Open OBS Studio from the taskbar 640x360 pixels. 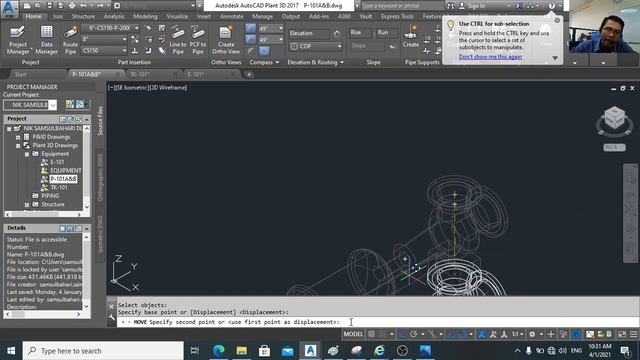(x=402, y=351)
